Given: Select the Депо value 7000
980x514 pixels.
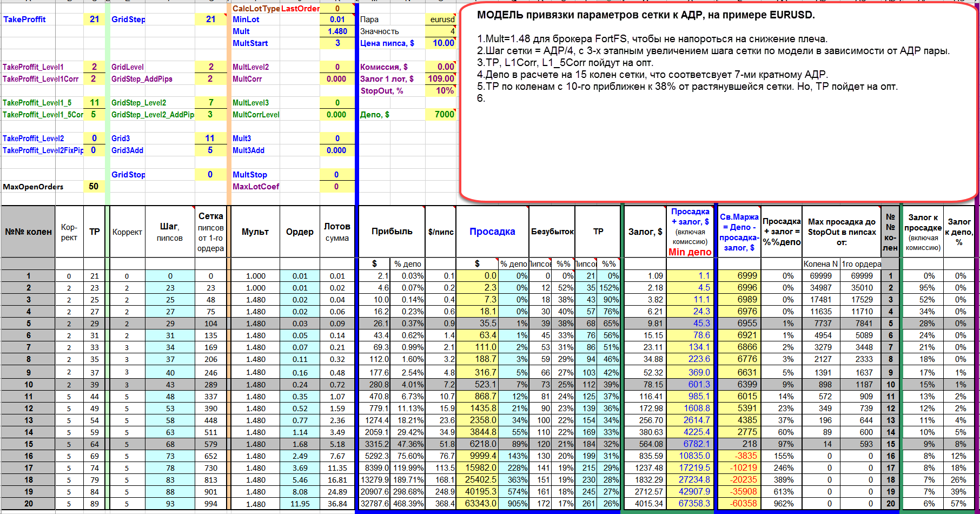Looking at the screenshot, I should 441,114.
